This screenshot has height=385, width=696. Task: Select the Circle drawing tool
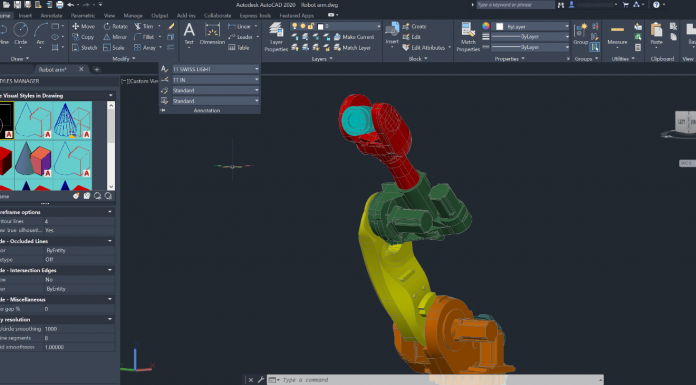coord(20,33)
